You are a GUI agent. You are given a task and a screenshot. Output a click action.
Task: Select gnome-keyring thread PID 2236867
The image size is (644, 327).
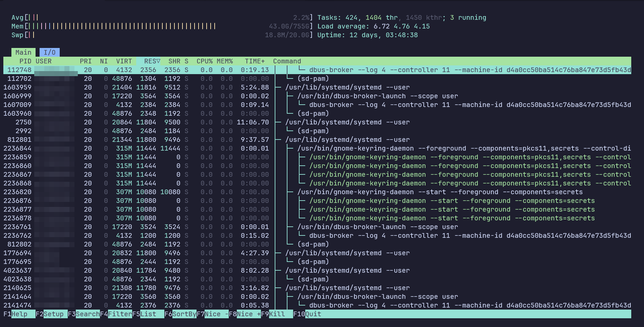coord(317,174)
